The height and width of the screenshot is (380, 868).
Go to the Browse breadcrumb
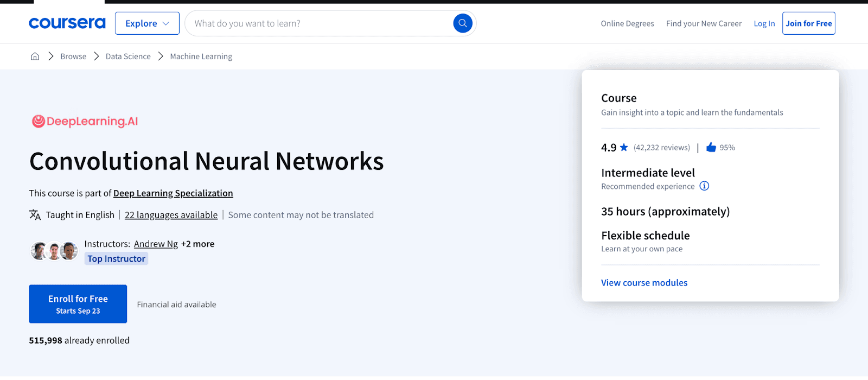pyautogui.click(x=73, y=56)
